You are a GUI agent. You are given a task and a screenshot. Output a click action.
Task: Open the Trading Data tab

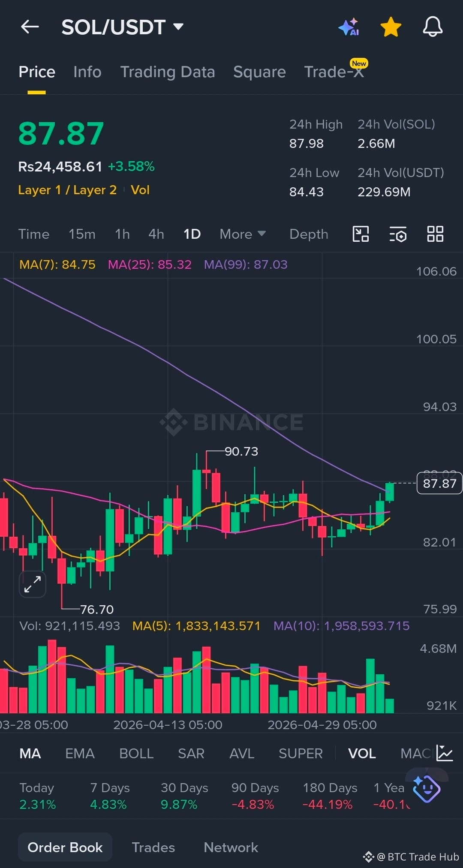pos(168,72)
